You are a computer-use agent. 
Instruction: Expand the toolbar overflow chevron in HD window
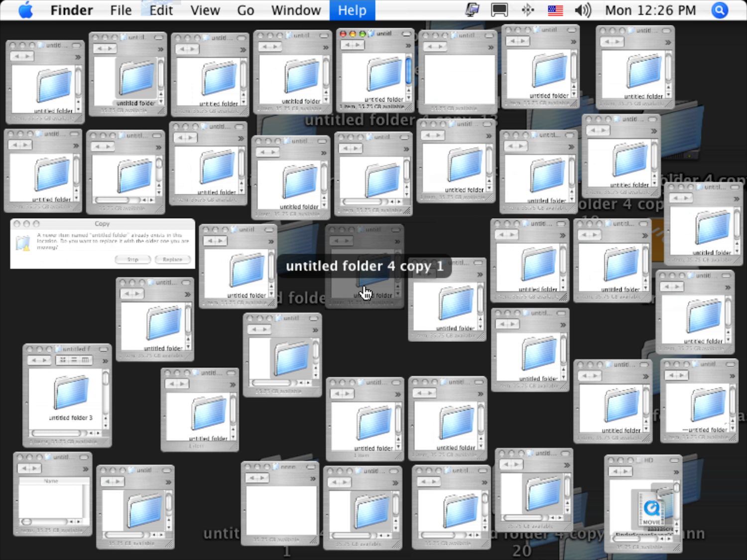[x=676, y=471]
